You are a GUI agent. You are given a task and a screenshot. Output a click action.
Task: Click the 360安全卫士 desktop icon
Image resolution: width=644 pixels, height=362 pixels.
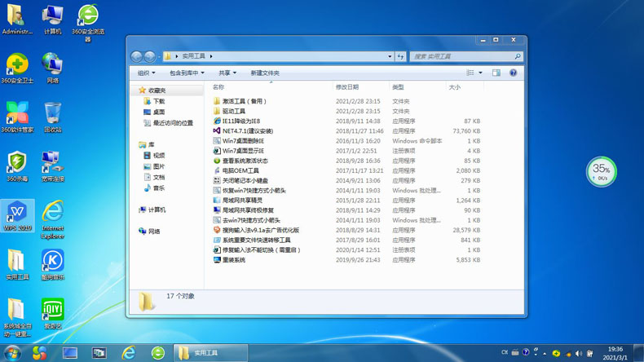coord(17,67)
